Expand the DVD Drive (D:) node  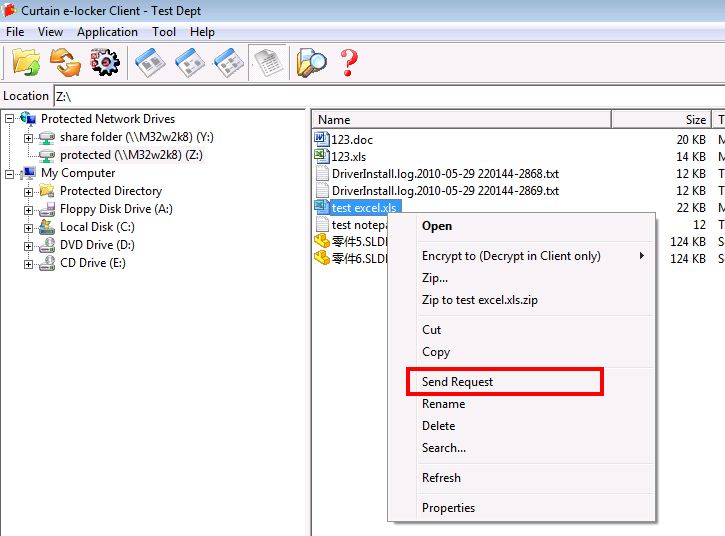(x=29, y=246)
